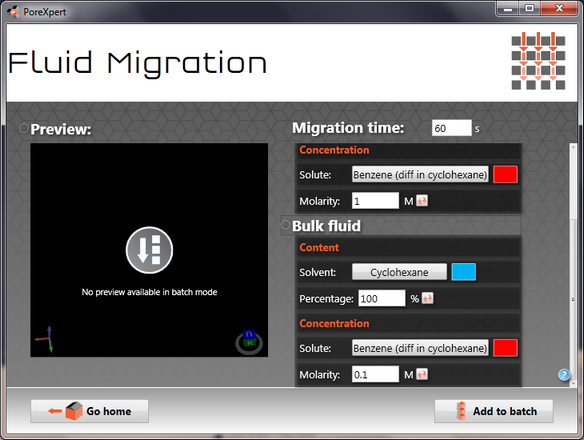This screenshot has height=440, width=584.
Task: Click the Migration time label
Action: point(348,128)
